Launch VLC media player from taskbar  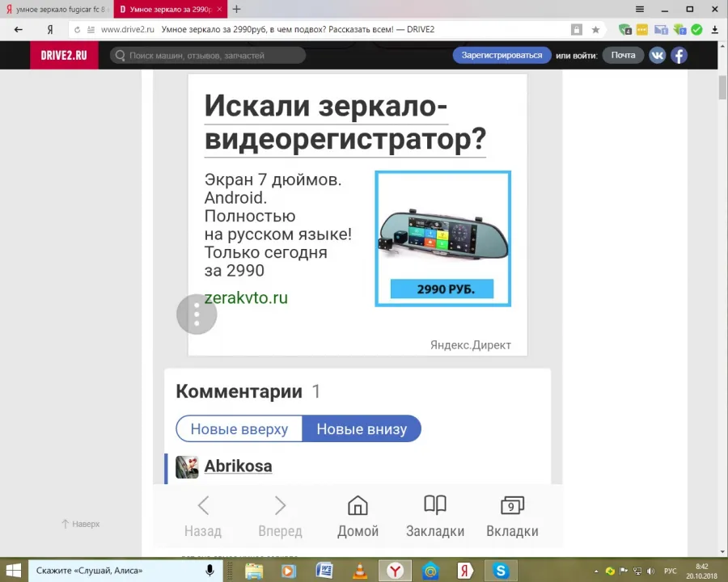pyautogui.click(x=359, y=571)
